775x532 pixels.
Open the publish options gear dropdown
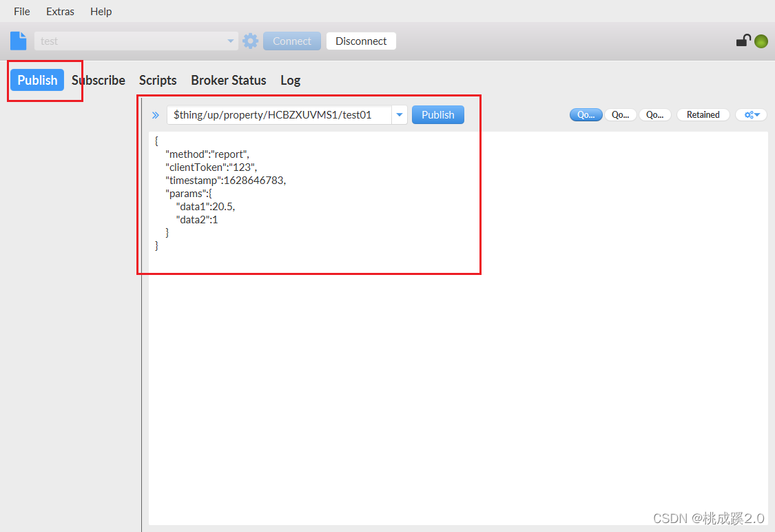[751, 115]
